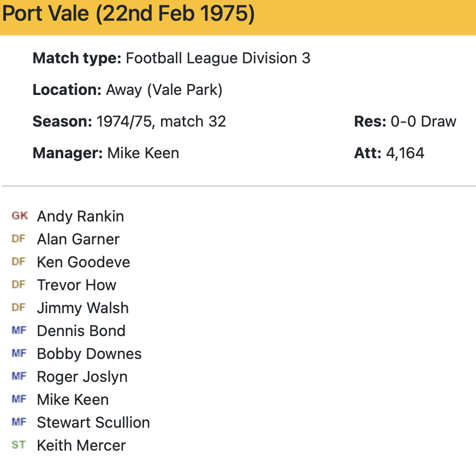Open Andy Rankin's player page
The height and width of the screenshot is (467, 476).
pos(80,217)
